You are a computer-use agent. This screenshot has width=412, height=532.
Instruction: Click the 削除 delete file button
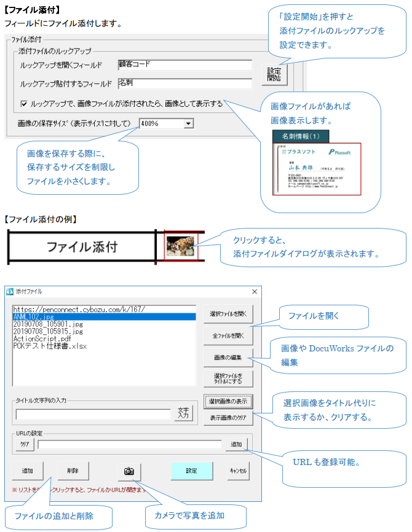74,471
